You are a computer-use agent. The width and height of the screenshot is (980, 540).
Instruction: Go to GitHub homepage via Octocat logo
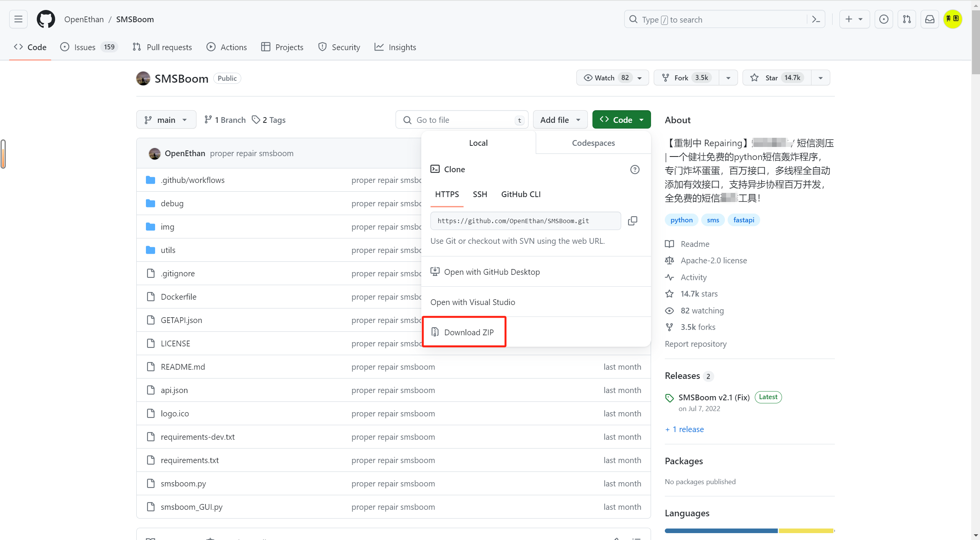click(x=46, y=19)
